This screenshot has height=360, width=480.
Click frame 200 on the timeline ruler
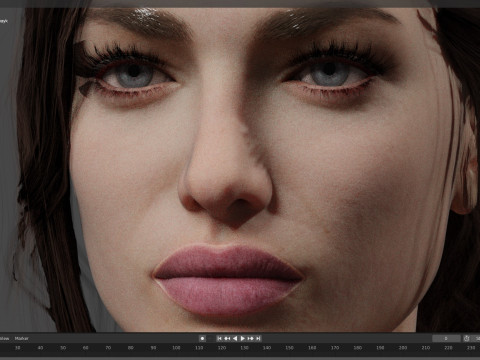403,348
